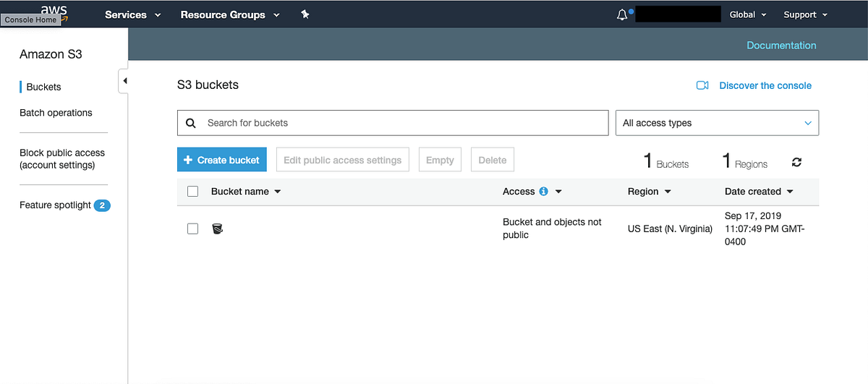Image resolution: width=868 pixels, height=384 pixels.
Task: Open the Documentation link
Action: click(781, 45)
